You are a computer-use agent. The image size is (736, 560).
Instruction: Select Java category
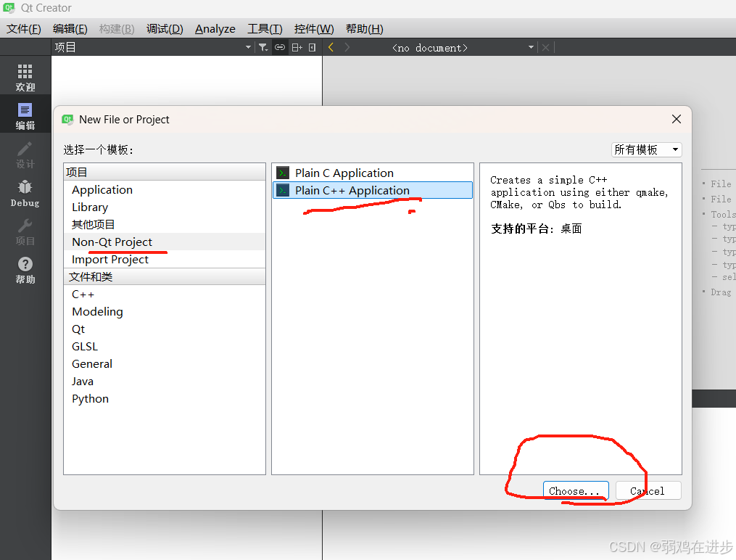(x=165, y=381)
